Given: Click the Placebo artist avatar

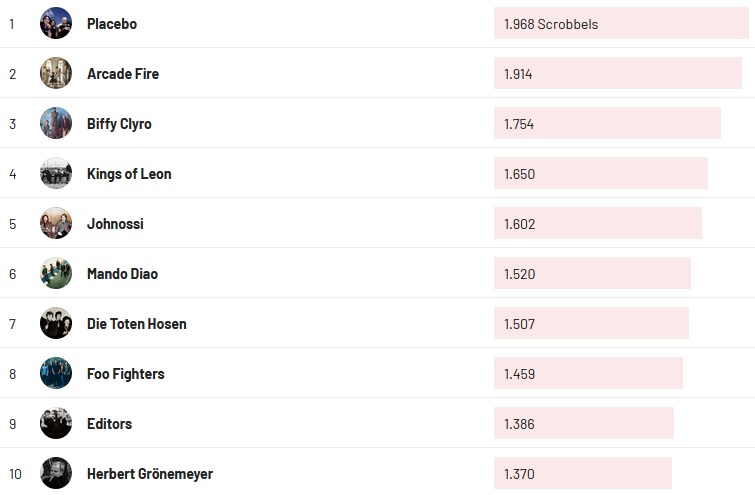Looking at the screenshot, I should coord(56,23).
